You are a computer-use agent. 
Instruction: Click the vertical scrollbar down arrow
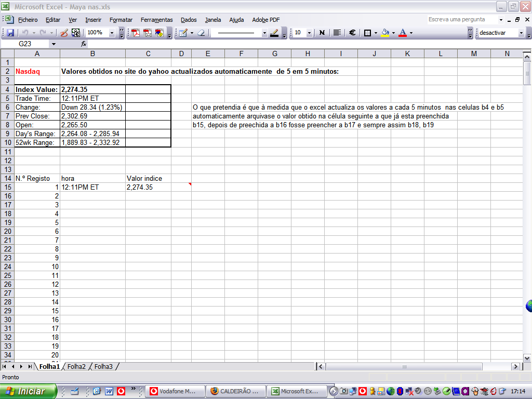click(527, 358)
